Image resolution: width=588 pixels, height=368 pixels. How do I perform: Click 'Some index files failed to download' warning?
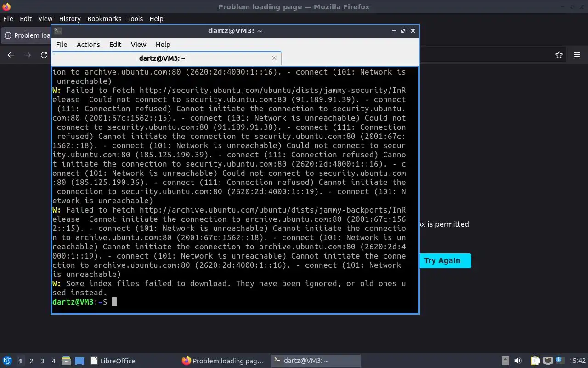[x=229, y=288]
